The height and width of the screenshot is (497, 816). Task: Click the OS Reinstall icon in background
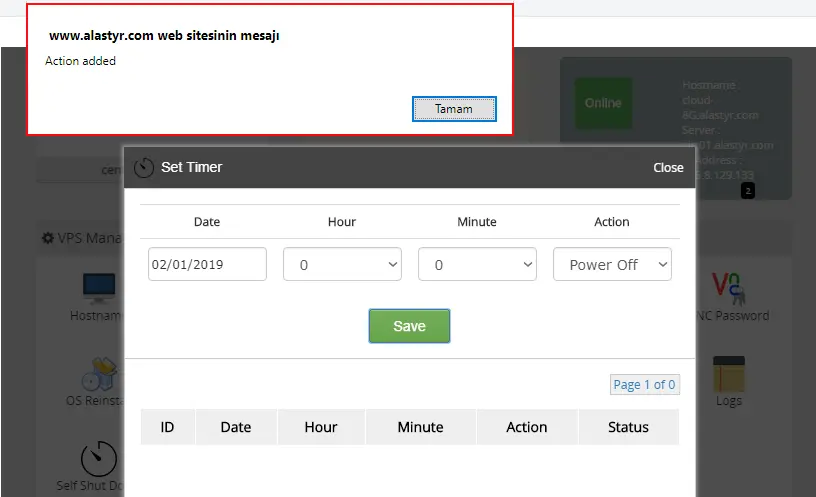[x=100, y=374]
